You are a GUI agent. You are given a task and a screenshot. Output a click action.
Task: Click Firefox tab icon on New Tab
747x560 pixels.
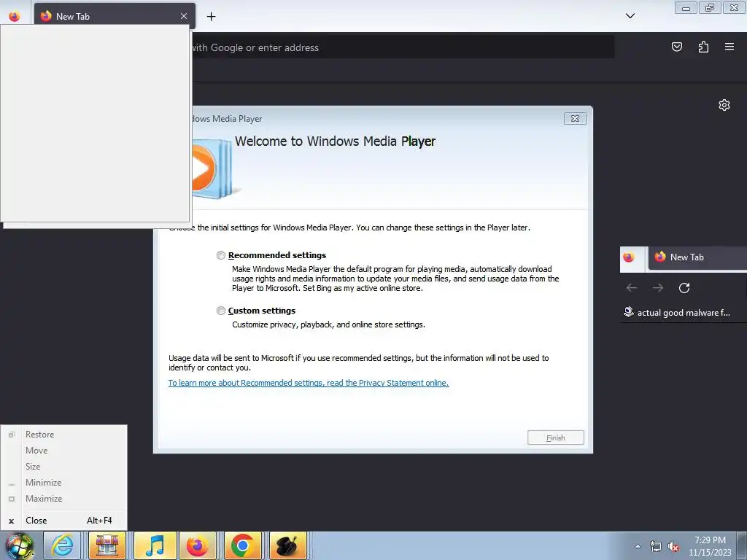[46, 16]
